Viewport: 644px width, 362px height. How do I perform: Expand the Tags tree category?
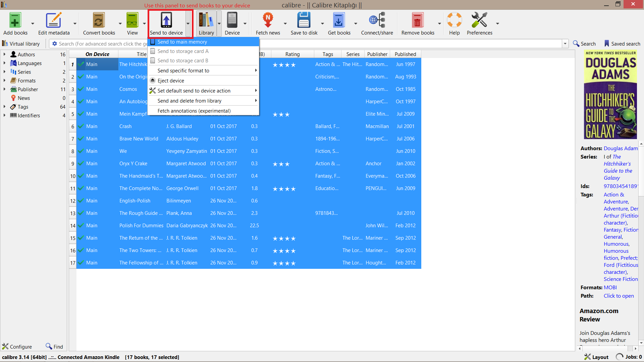point(4,107)
